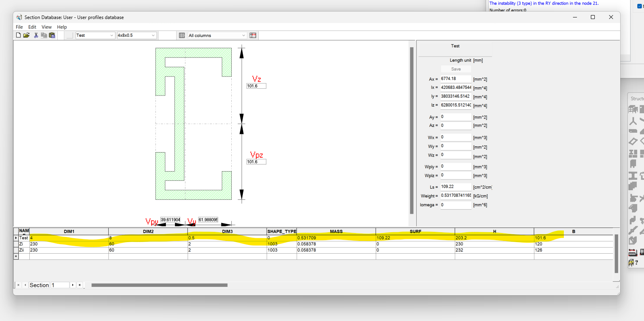Click the row selector arrow beside Test
644x321 pixels.
click(16, 238)
